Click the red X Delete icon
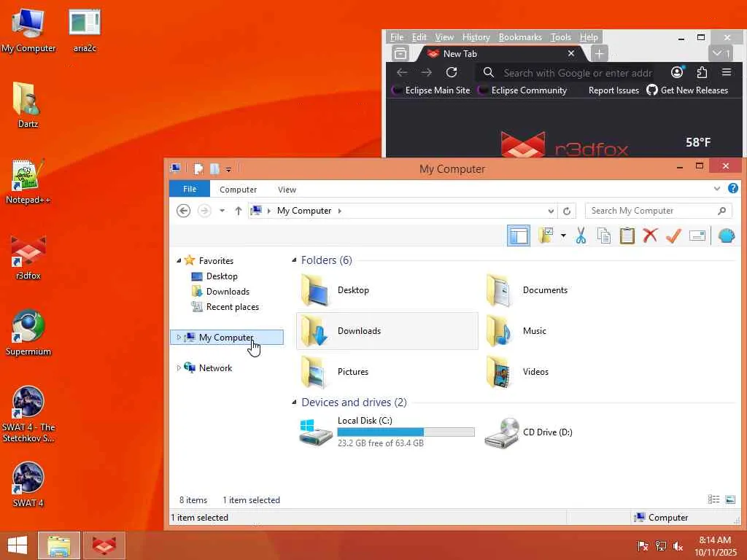The image size is (747, 560). click(x=650, y=236)
